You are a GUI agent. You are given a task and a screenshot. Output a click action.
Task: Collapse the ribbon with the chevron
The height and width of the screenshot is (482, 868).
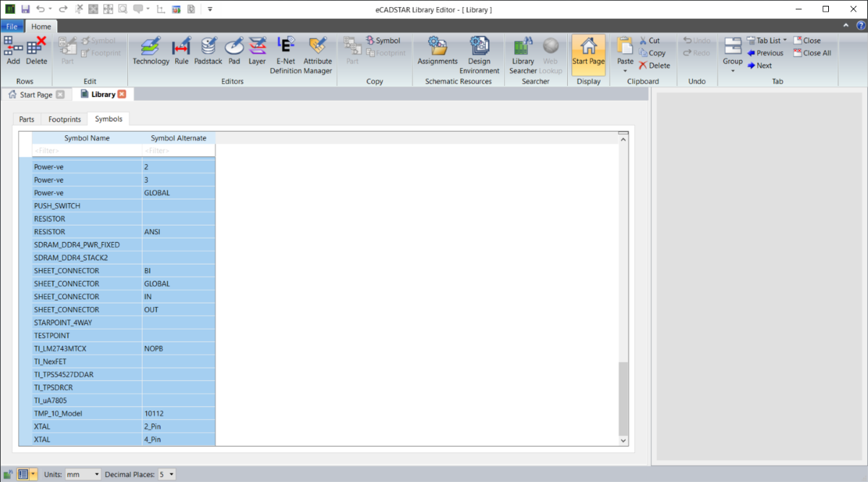(846, 26)
